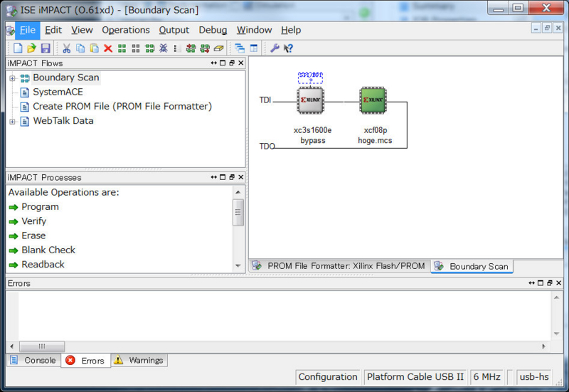The height and width of the screenshot is (392, 569).
Task: Click the 6 MHz status bar field
Action: [x=486, y=377]
